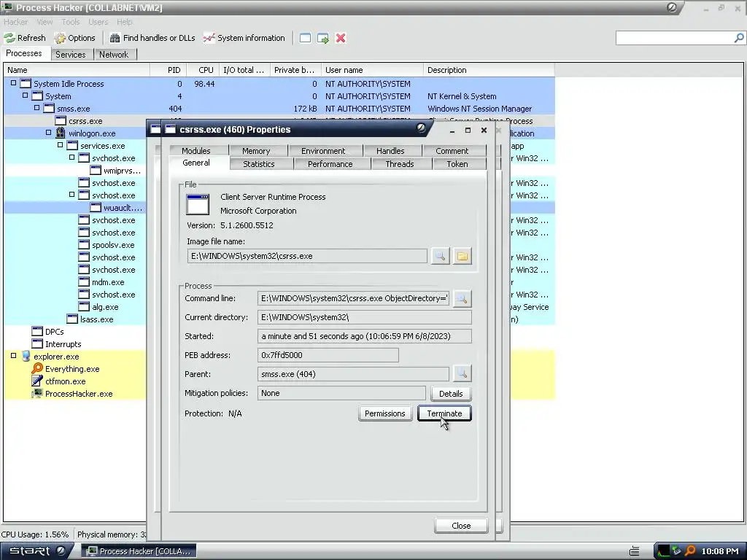Image resolution: width=747 pixels, height=560 pixels.
Task: Collapse the explorer.exe tree node
Action: coord(13,355)
